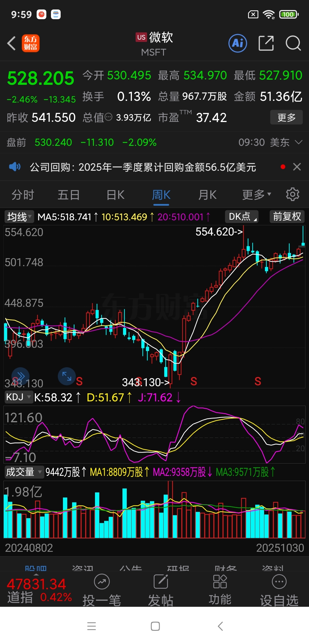Open the KDJ indicator dropdown

tap(19, 397)
